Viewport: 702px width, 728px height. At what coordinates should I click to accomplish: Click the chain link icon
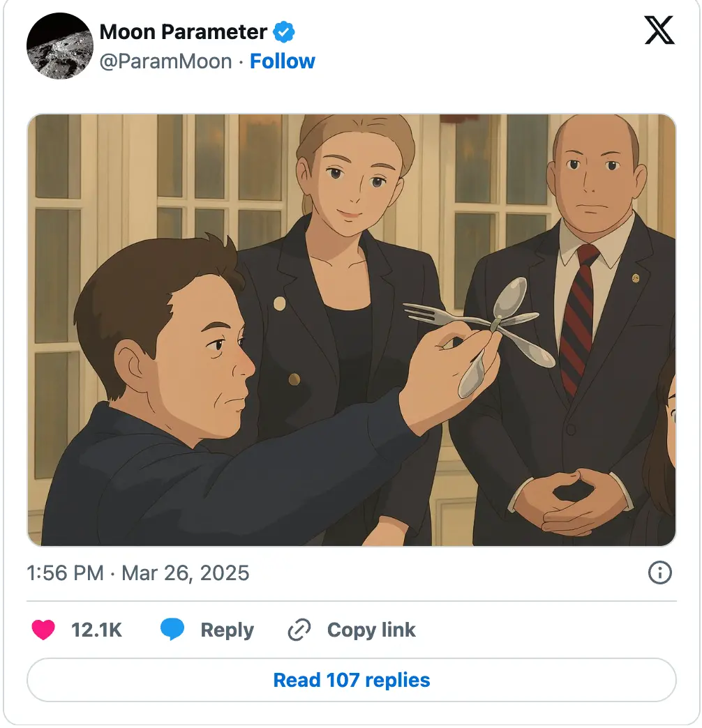coord(299,630)
